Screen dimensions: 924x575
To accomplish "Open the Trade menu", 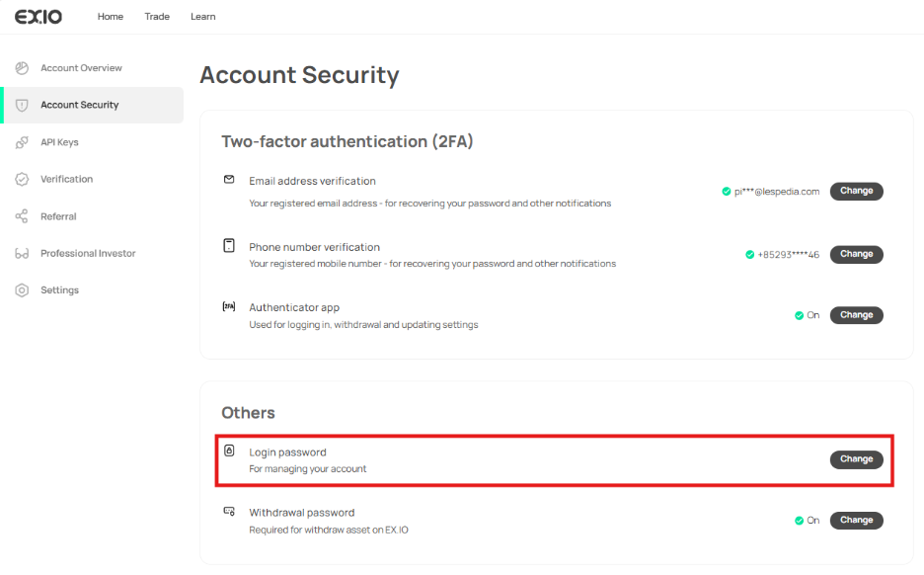I will coord(157,17).
